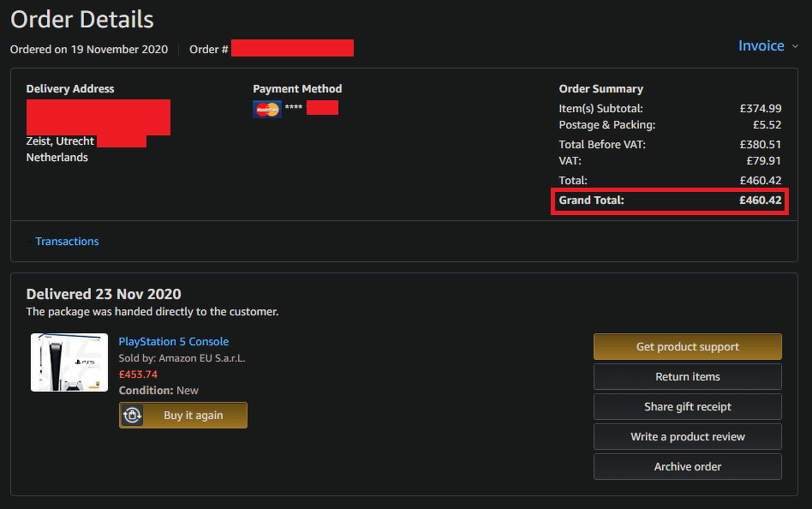Open the PlayStation 5 Console product link
Screen dimensions: 812x509
pos(173,341)
